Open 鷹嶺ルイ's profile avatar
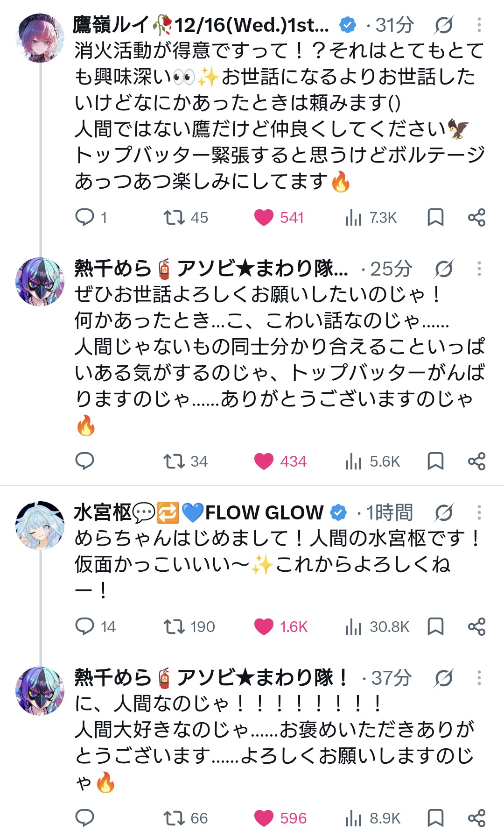Image resolution: width=504 pixels, height=831 pixels. pos(40,38)
